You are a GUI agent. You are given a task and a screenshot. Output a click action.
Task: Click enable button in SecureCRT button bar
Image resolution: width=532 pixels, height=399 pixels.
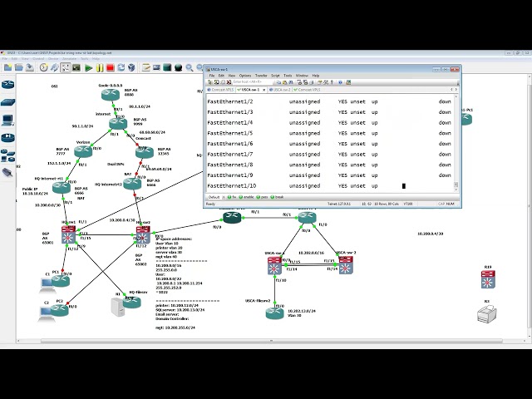tap(246, 197)
